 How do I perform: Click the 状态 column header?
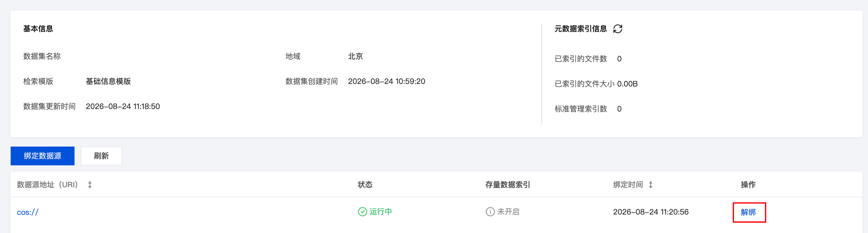pyautogui.click(x=365, y=185)
